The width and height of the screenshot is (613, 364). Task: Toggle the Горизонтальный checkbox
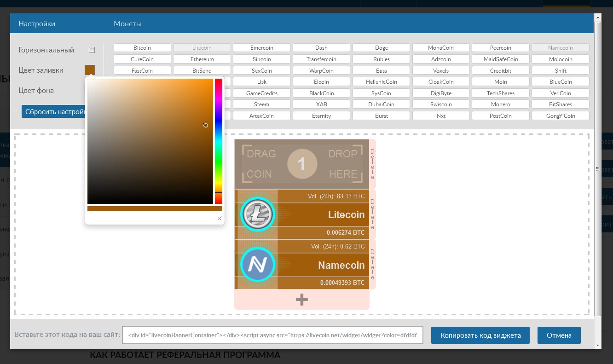point(92,50)
